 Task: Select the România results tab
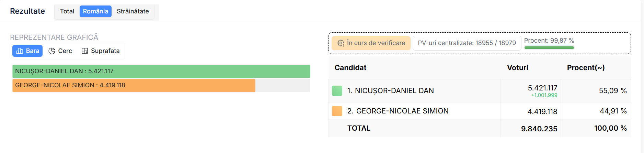click(x=95, y=11)
